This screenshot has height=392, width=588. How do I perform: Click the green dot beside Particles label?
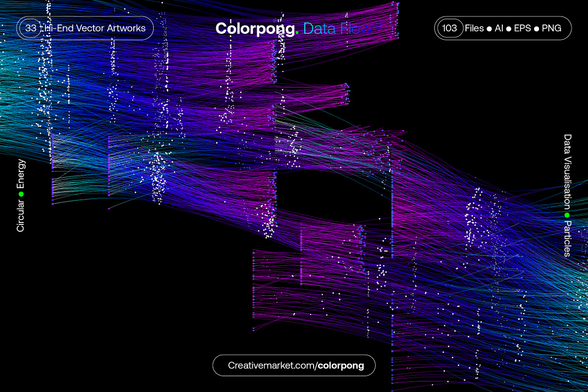566,214
